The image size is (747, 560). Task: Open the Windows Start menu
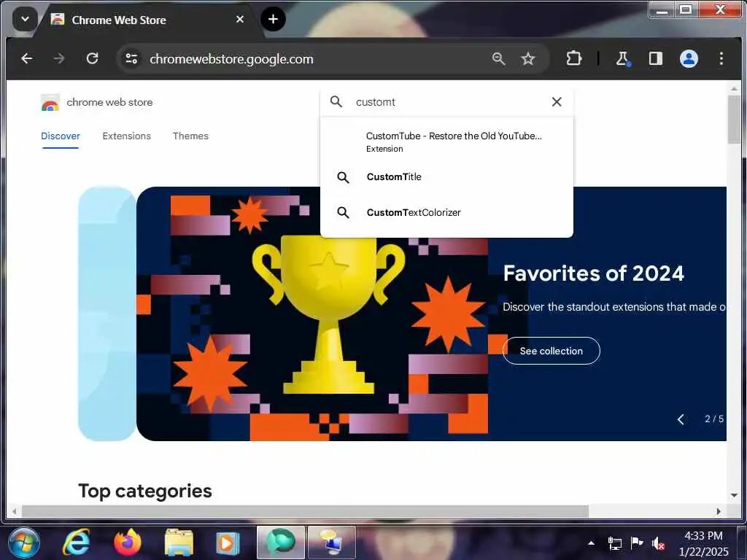coord(24,542)
